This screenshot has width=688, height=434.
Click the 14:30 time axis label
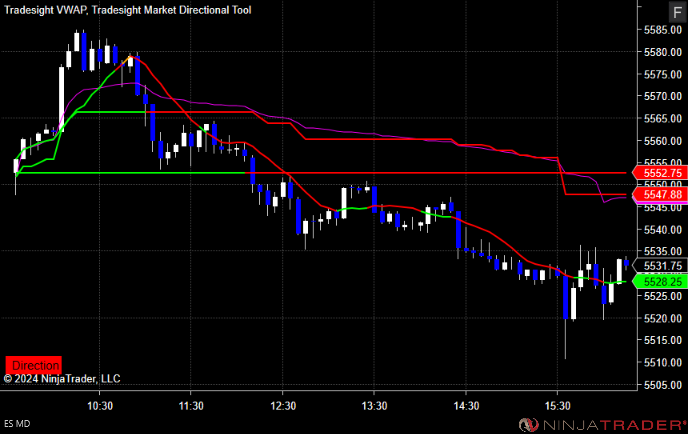click(466, 406)
